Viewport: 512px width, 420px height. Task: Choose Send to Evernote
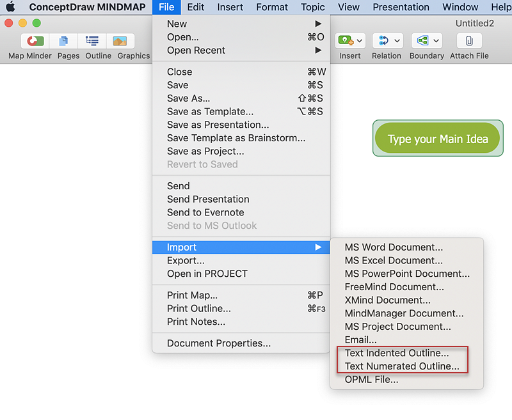click(241, 212)
